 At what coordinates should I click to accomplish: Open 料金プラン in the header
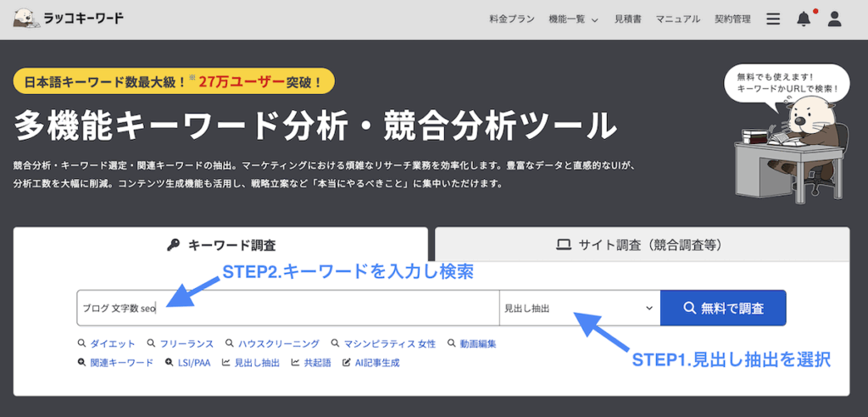click(x=512, y=19)
